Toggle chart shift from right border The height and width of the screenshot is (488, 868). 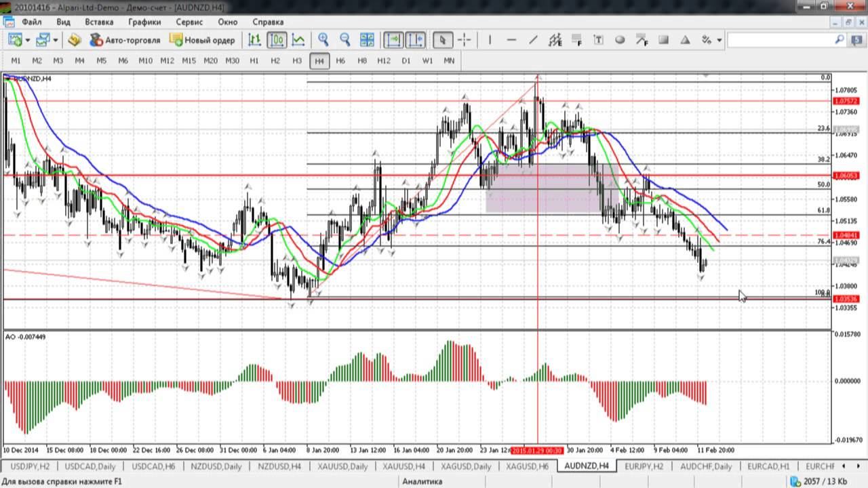point(416,40)
